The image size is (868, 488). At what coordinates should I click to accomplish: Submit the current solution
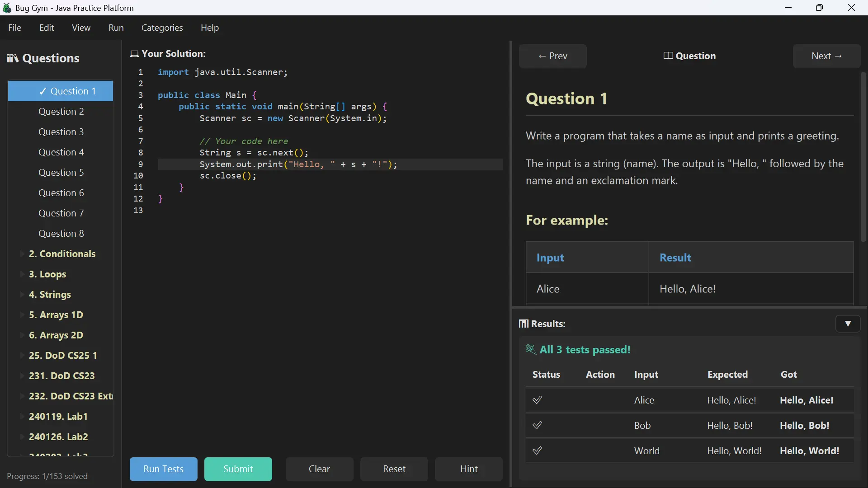(238, 469)
